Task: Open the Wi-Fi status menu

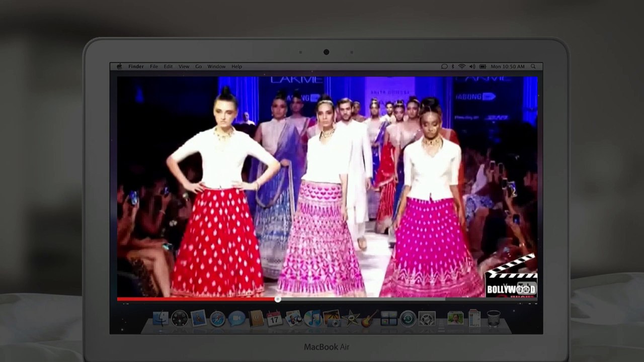Action: [x=462, y=66]
